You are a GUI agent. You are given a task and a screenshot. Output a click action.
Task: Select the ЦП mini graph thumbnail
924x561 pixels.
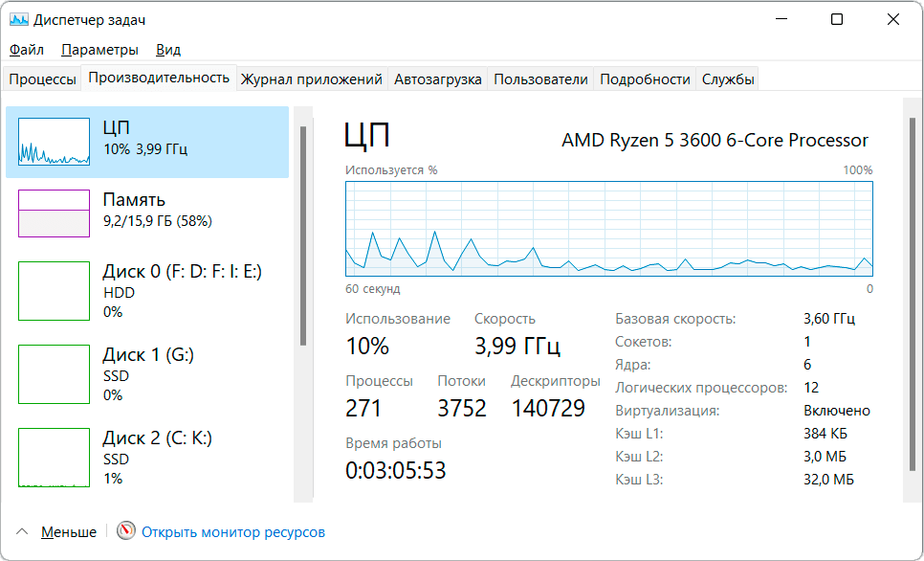click(54, 142)
